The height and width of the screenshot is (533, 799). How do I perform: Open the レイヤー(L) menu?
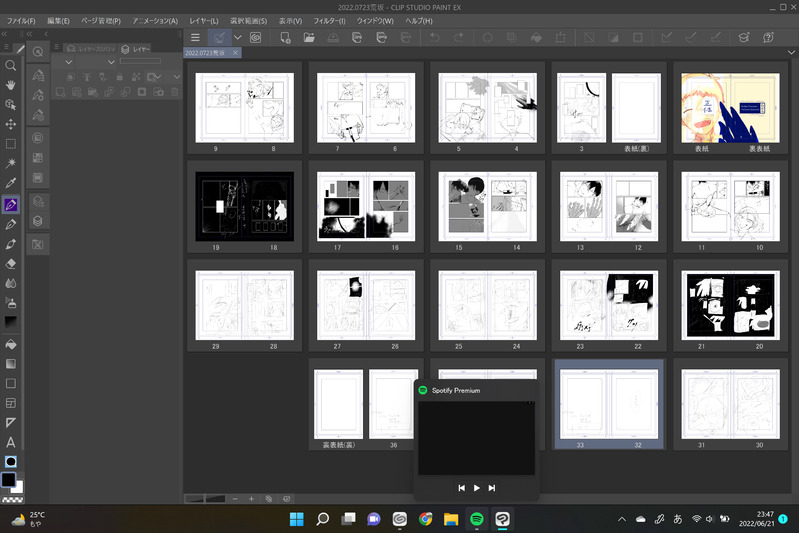click(x=203, y=20)
